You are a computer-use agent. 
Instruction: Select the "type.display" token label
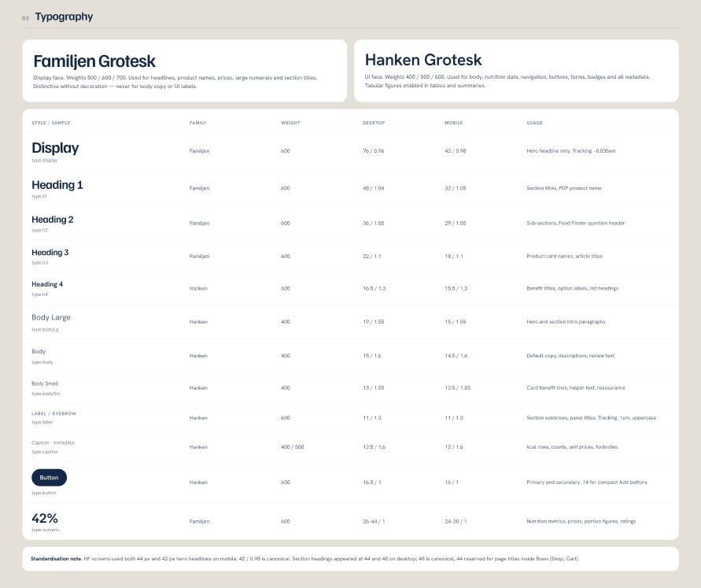(44, 160)
